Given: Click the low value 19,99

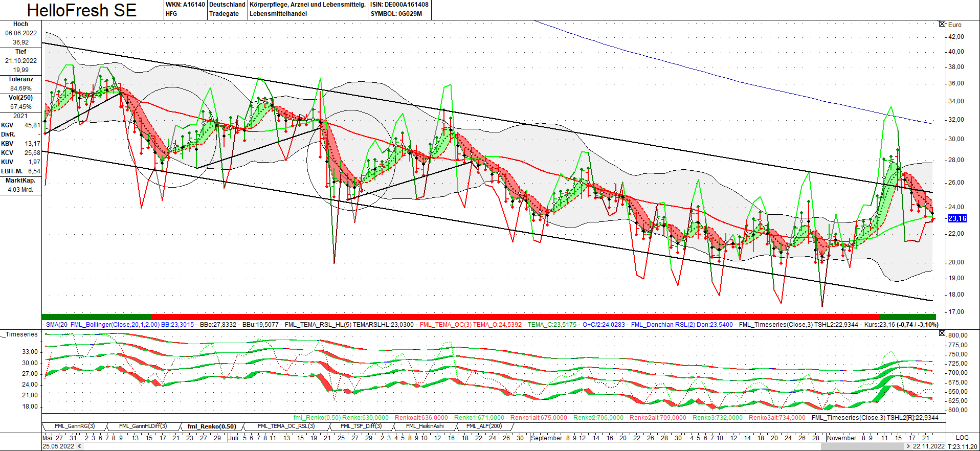Looking at the screenshot, I should [21, 70].
